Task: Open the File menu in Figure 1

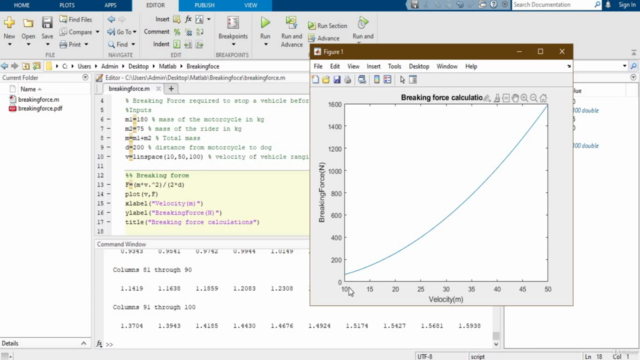Action: [318, 66]
